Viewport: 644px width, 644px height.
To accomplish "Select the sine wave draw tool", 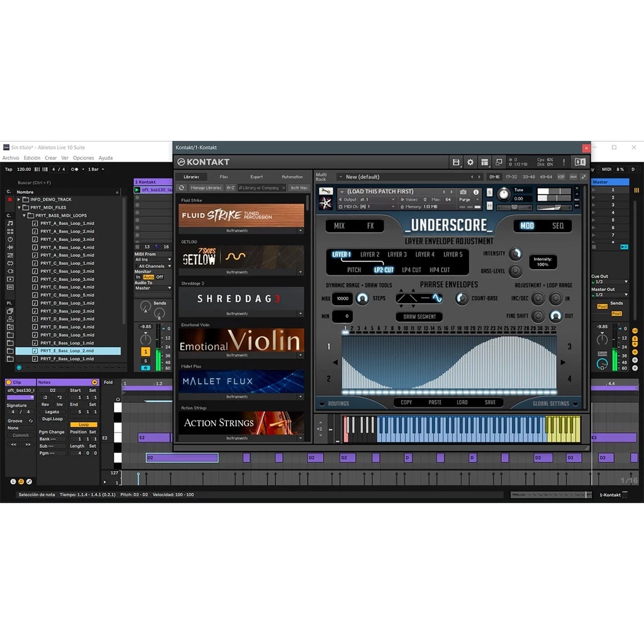I will (x=437, y=298).
